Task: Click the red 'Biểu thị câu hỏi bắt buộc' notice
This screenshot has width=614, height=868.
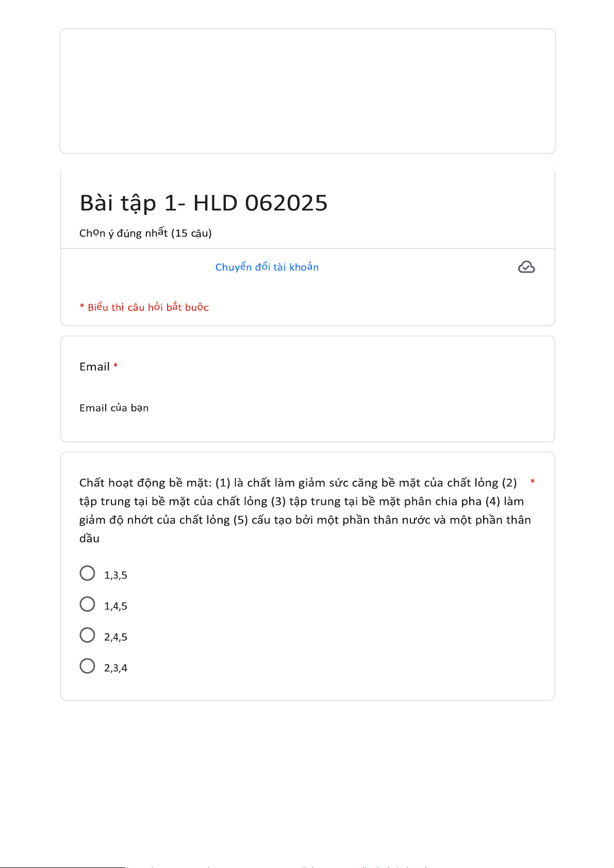Action: tap(144, 307)
